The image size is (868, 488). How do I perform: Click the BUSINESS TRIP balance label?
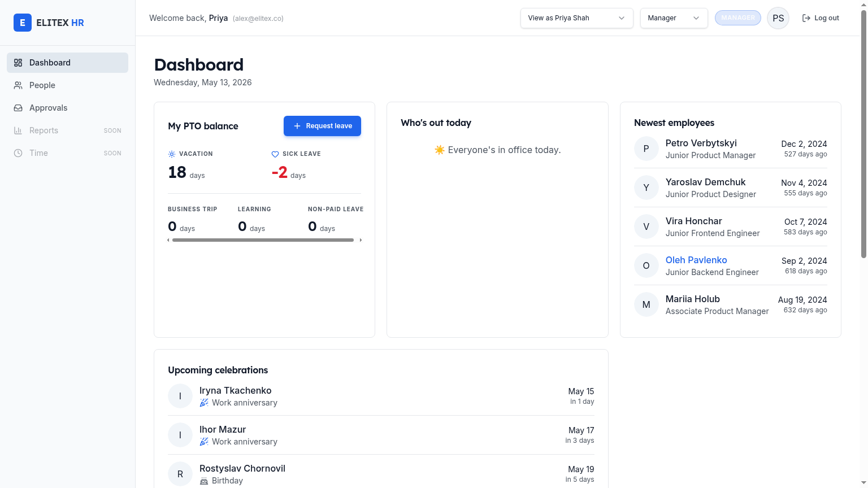coord(193,209)
